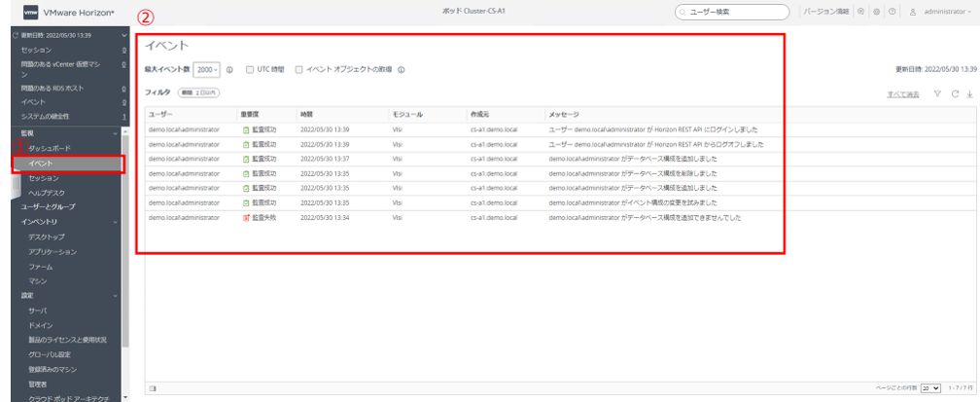The width and height of the screenshot is (980, 402).
Task: Open ダッシュボード in the sidebar
Action: tap(49, 147)
